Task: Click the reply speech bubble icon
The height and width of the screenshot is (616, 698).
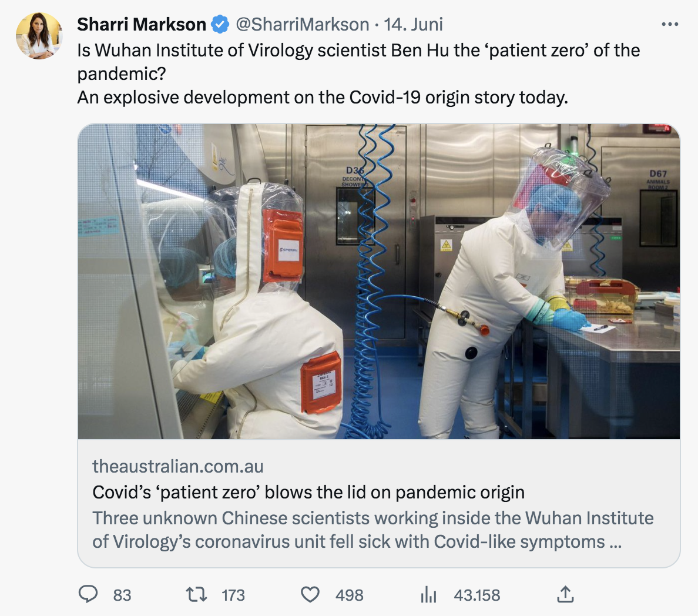Action: 88,594
